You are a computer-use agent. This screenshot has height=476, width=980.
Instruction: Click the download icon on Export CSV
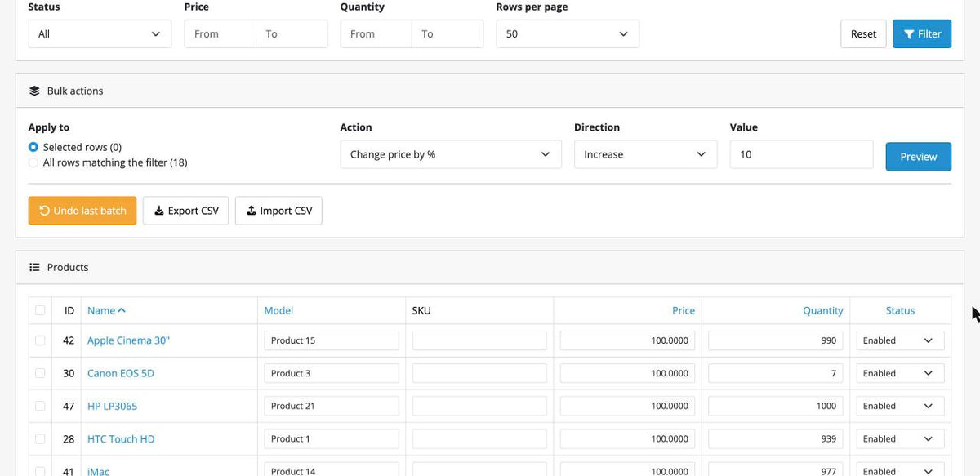click(159, 211)
